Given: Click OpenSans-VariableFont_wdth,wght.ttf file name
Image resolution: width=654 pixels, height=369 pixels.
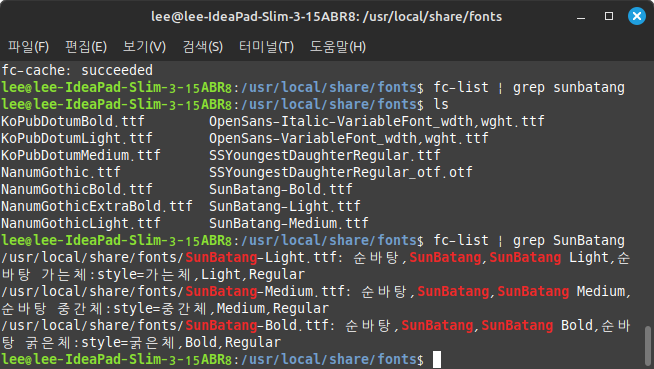Looking at the screenshot, I should coord(349,138).
